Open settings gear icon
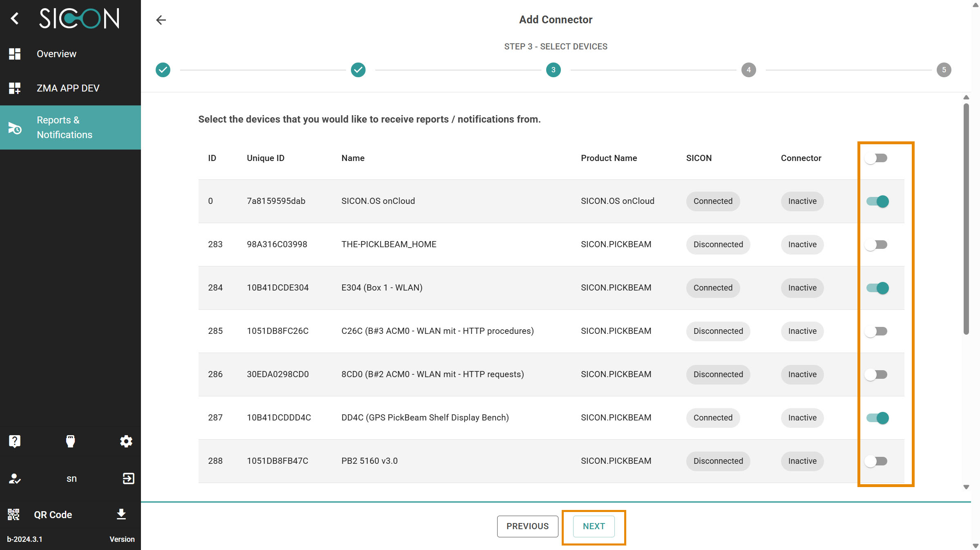This screenshot has width=980, height=550. pos(126,441)
